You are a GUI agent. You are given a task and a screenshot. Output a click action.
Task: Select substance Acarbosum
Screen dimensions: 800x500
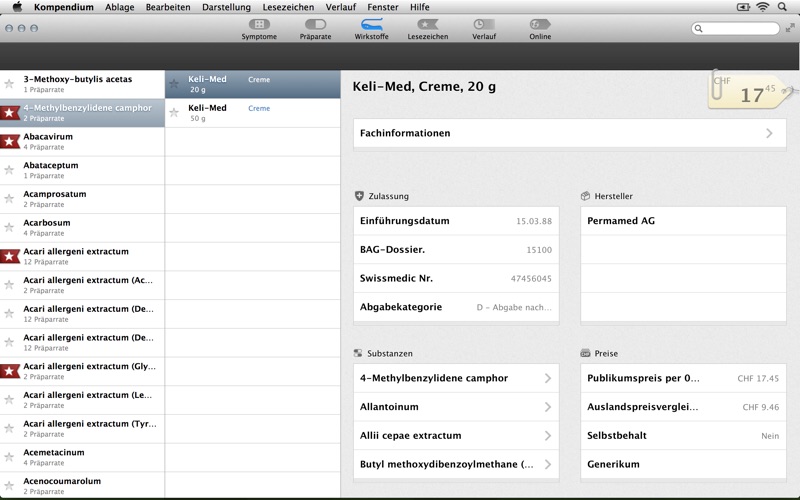tap(82, 228)
